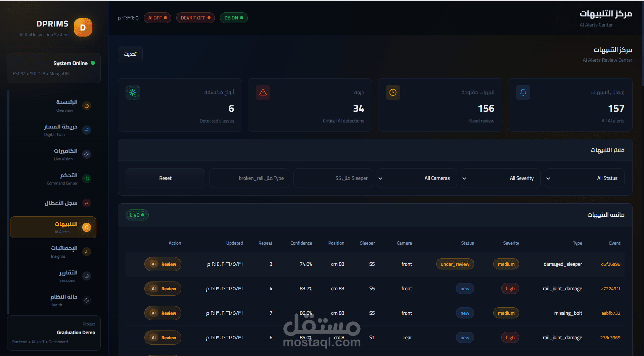Screen dimensions: 644x356
Task: Click the System Online green status dot
Action: (93, 63)
